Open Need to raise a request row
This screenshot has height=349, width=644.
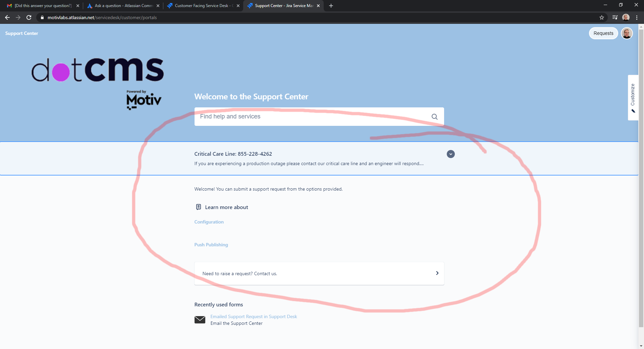click(x=319, y=273)
